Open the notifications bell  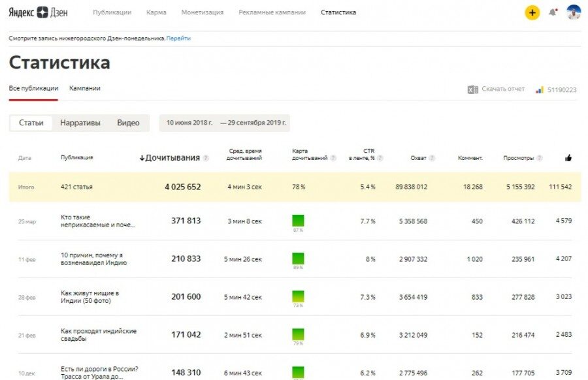[x=553, y=12]
